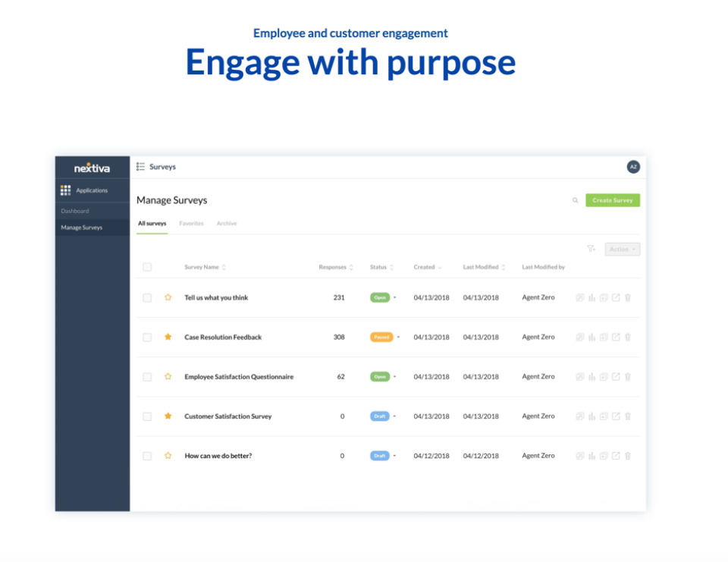Click the search magnifier near Create Survey

[575, 200]
